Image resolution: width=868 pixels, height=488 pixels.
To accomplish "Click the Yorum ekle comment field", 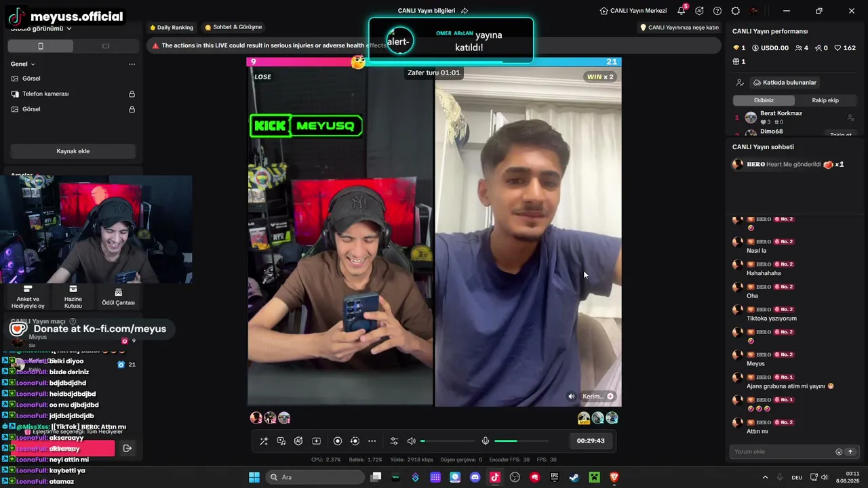I will point(783,452).
